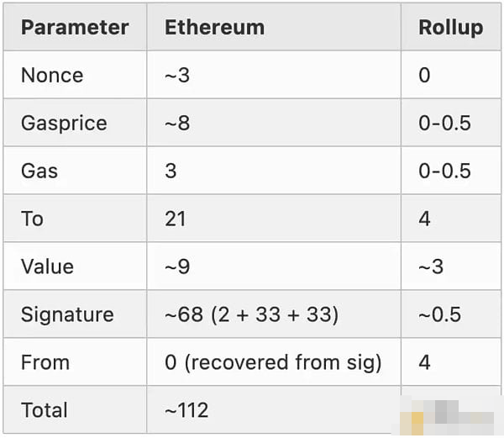Select the Ethereum value ~8 for Gasprice
Viewport: 504px width, 438px height.
click(x=177, y=123)
